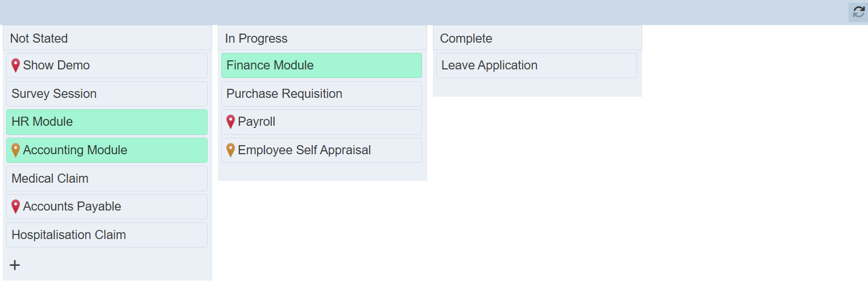Click the refresh icon in top bar
Screen dimensions: 868x284
[x=858, y=12]
